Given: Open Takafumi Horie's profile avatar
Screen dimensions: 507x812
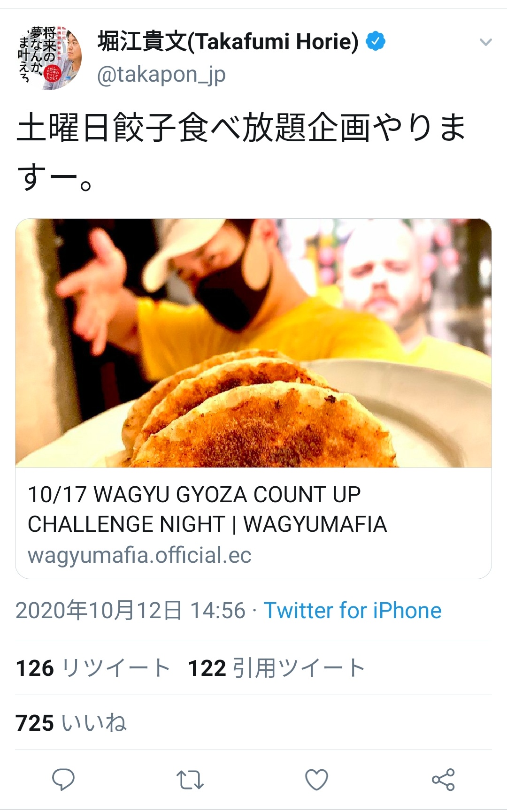Looking at the screenshot, I should tap(50, 58).
